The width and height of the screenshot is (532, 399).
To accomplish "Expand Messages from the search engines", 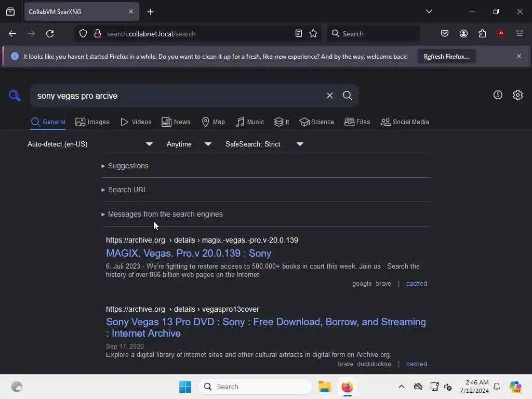I will (x=162, y=215).
